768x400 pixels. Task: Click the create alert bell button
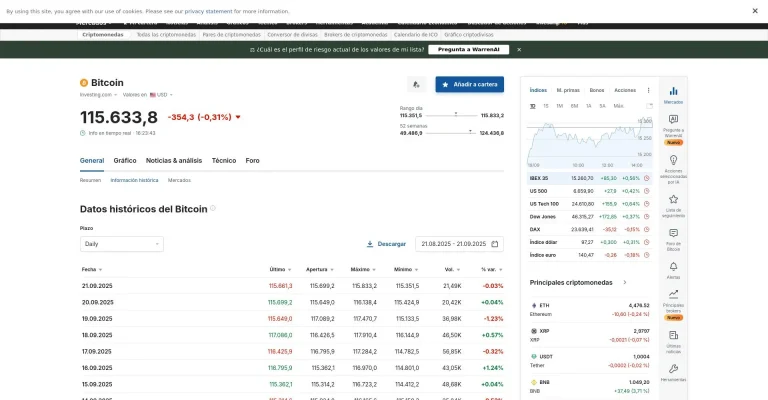coord(416,85)
